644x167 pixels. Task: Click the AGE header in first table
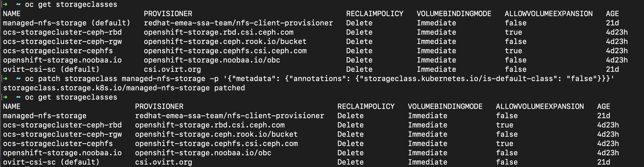coord(612,14)
